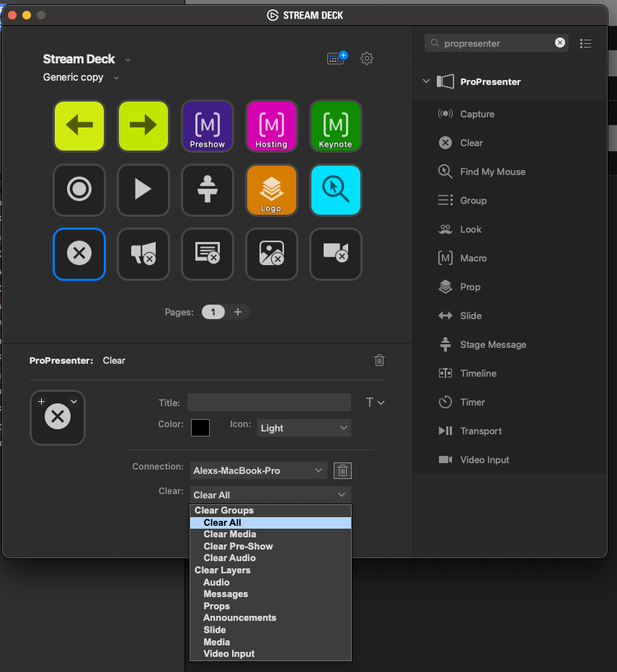Pick Audio under Clear Layers

(x=270, y=582)
